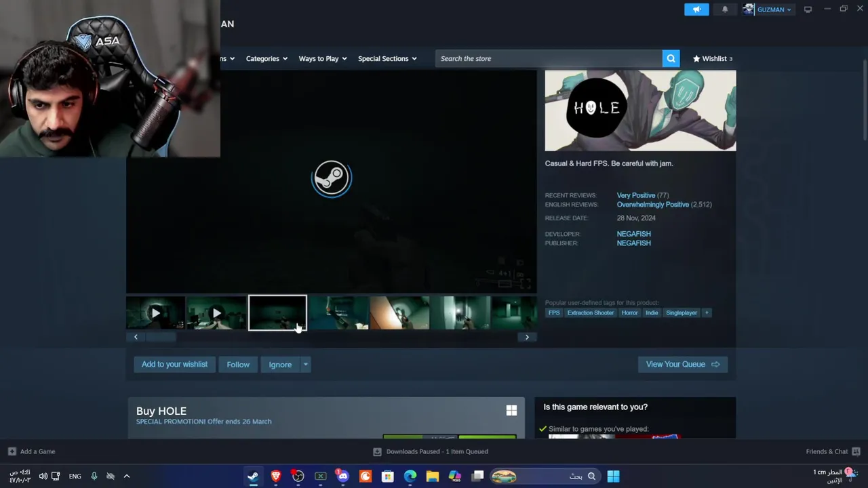Open the weather widget on the taskbar
Screen dimensions: 868x488
coord(835,476)
